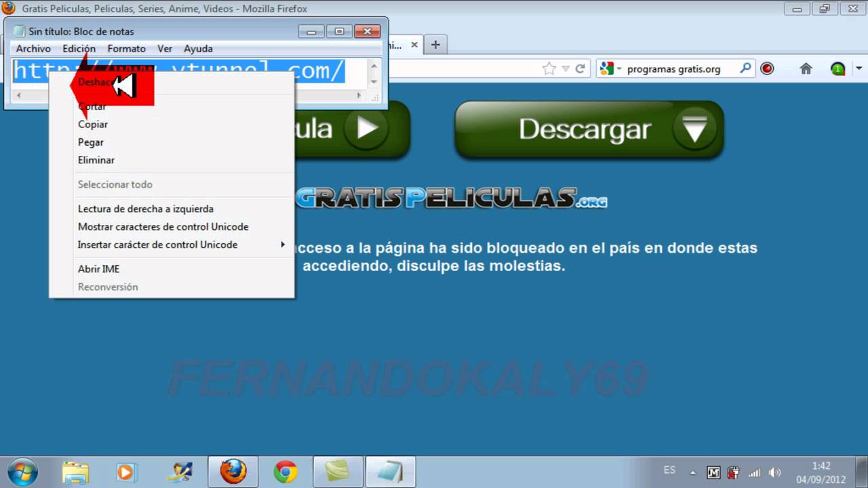Click the Notepad horizontal scrollbar left arrow
The height and width of the screenshot is (488, 868).
(18, 96)
